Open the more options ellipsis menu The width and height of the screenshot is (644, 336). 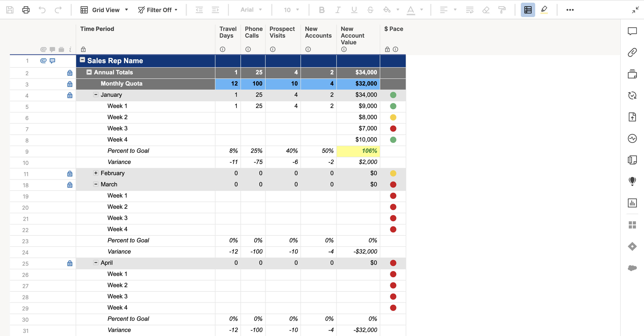(570, 10)
